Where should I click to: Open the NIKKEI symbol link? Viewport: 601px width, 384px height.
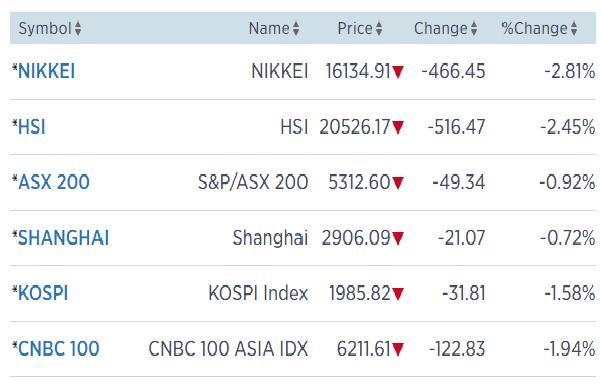(x=46, y=71)
